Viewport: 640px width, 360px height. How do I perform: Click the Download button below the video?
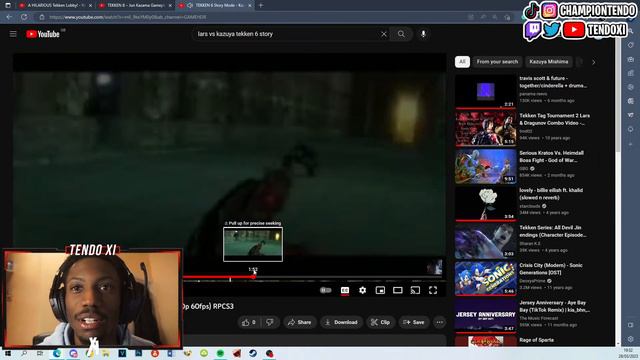click(x=341, y=322)
